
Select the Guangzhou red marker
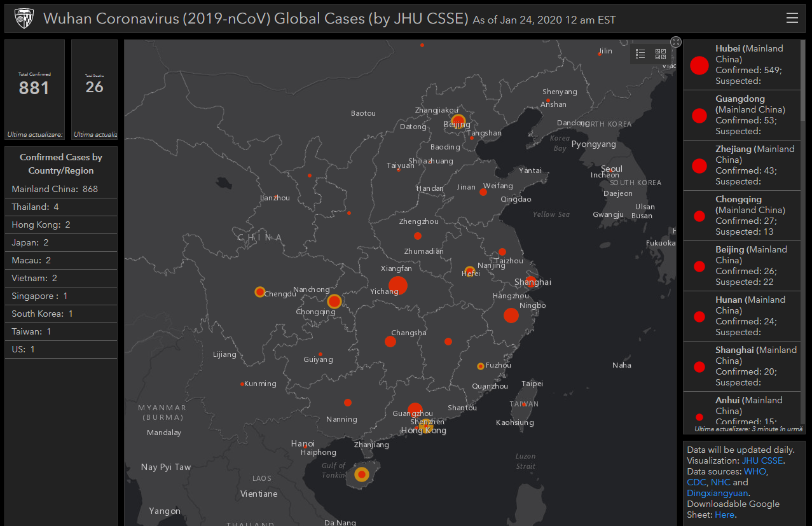pyautogui.click(x=415, y=410)
